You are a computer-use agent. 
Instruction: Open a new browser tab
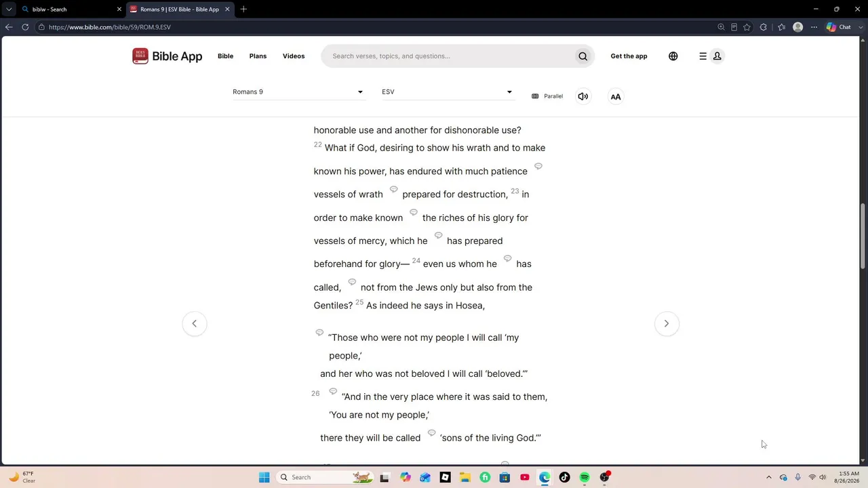pyautogui.click(x=243, y=9)
